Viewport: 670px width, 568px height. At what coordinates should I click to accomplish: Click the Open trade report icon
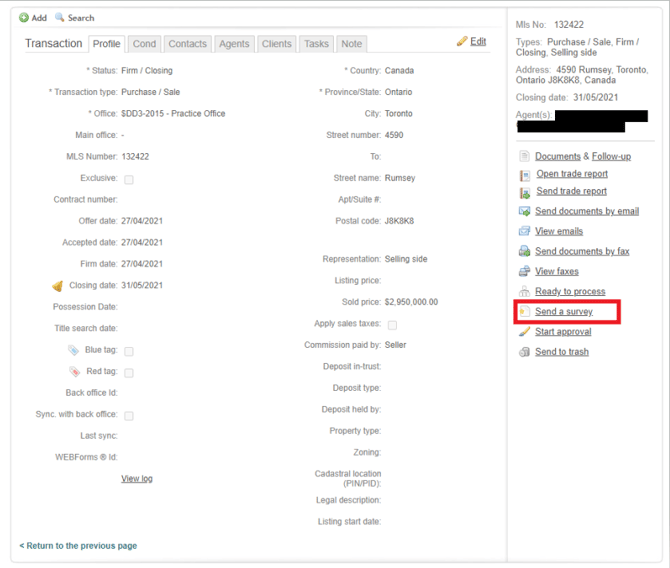[525, 175]
